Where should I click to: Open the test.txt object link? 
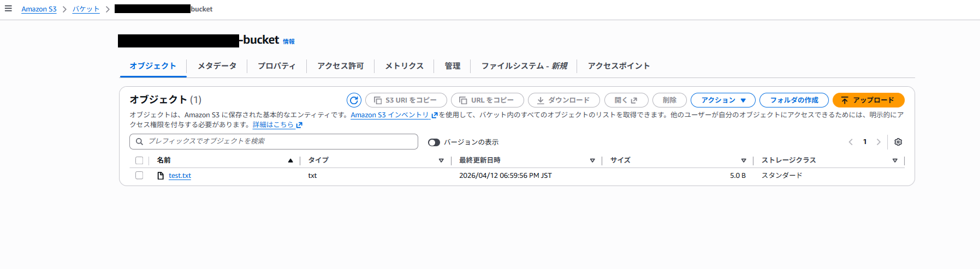[x=180, y=176]
